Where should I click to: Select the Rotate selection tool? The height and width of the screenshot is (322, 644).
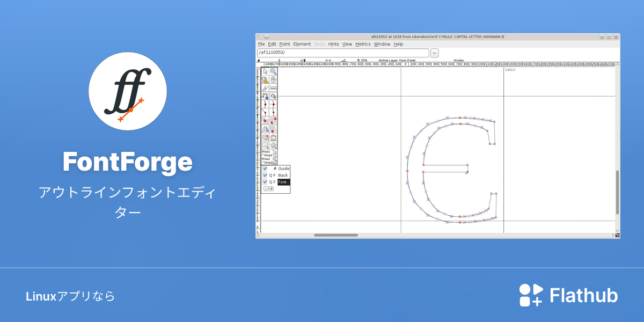pyautogui.click(x=273, y=121)
